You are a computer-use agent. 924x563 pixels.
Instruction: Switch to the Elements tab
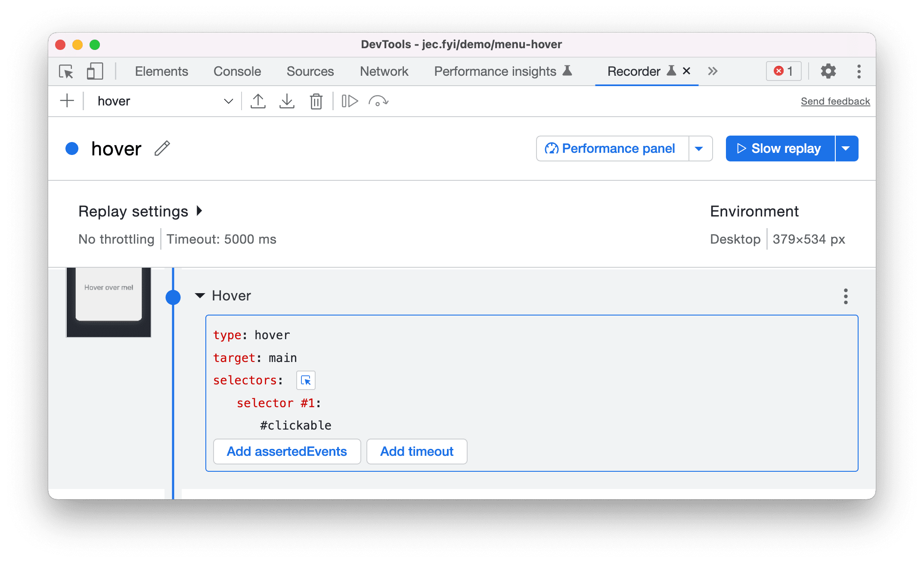pyautogui.click(x=161, y=71)
